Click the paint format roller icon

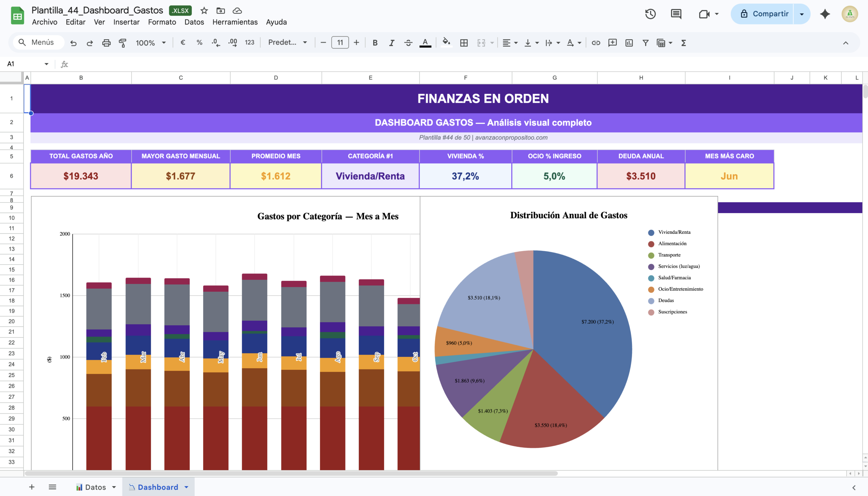click(x=122, y=43)
